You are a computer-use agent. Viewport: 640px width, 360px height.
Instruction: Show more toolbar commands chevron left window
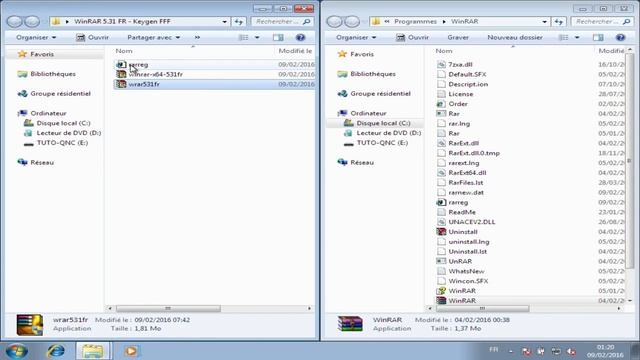[x=197, y=37]
